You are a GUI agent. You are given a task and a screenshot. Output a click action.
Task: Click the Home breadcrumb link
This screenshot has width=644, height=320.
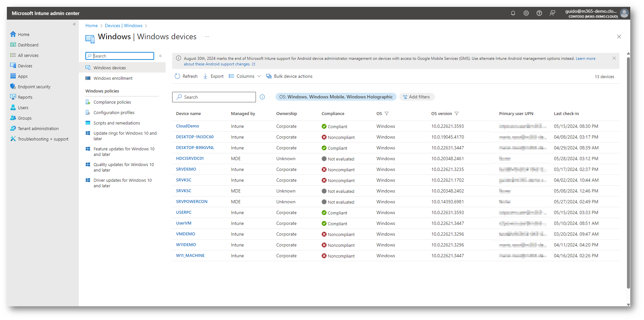[x=91, y=25]
